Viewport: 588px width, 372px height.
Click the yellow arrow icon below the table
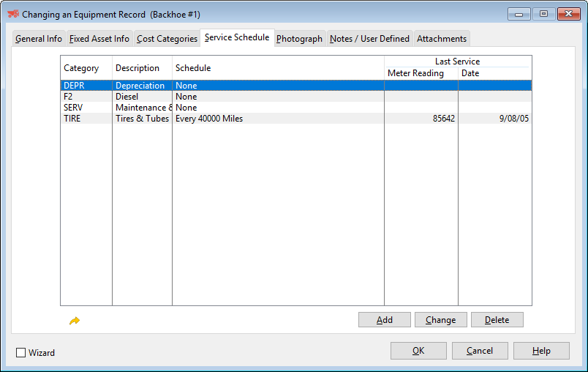(74, 321)
